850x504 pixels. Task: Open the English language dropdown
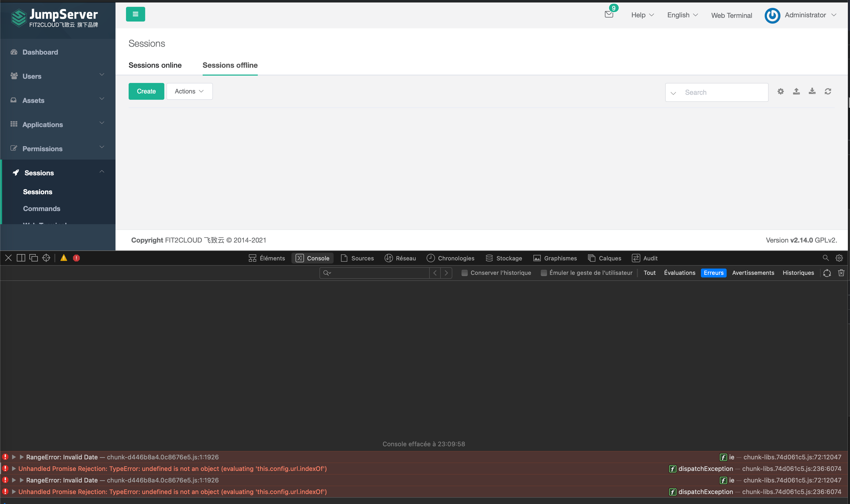(683, 15)
